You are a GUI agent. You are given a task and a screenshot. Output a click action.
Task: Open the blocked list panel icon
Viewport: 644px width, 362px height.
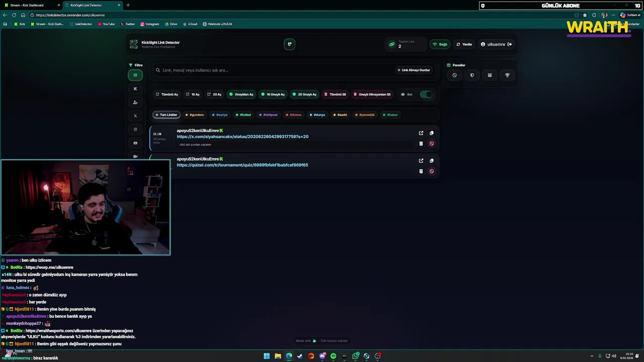(x=454, y=75)
